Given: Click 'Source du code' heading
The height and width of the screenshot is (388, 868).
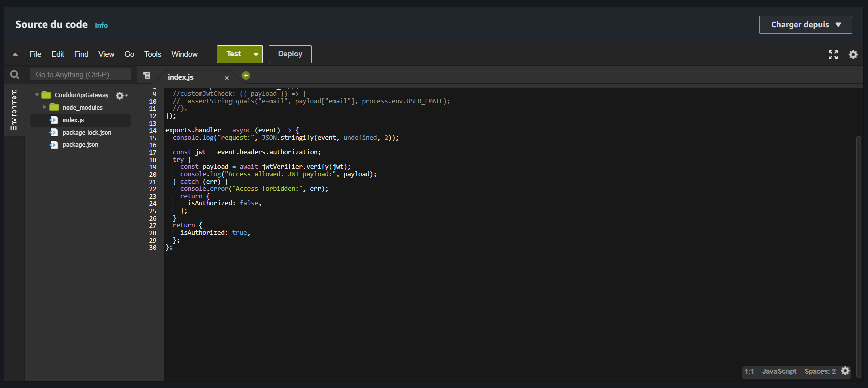Looking at the screenshot, I should tap(51, 25).
